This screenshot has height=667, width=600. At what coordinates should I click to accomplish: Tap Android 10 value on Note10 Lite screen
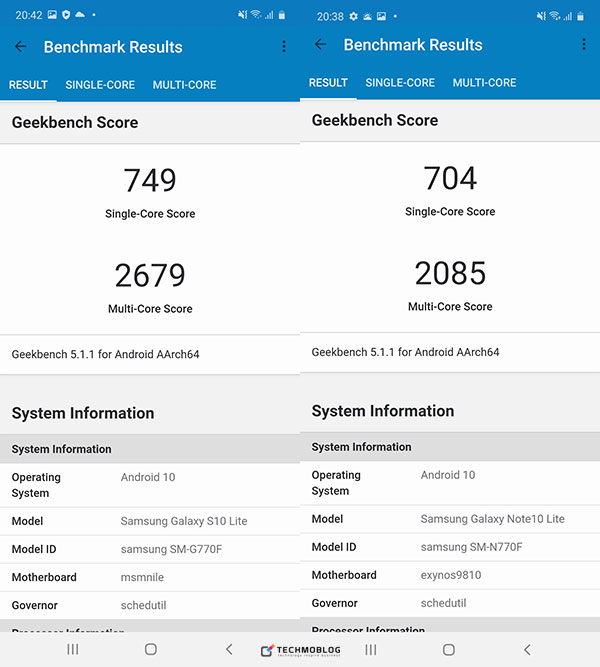[x=448, y=475]
